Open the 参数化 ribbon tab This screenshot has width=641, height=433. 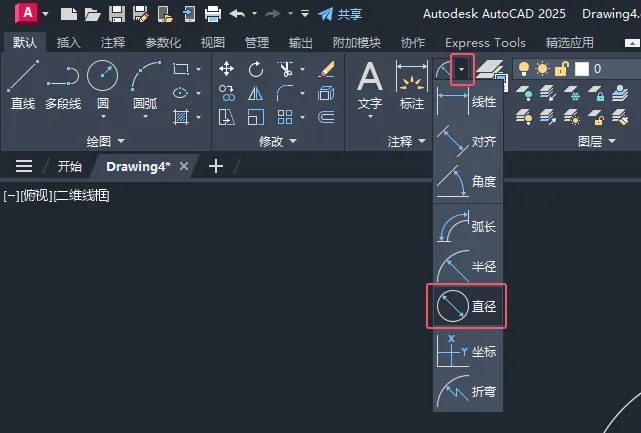(x=163, y=42)
